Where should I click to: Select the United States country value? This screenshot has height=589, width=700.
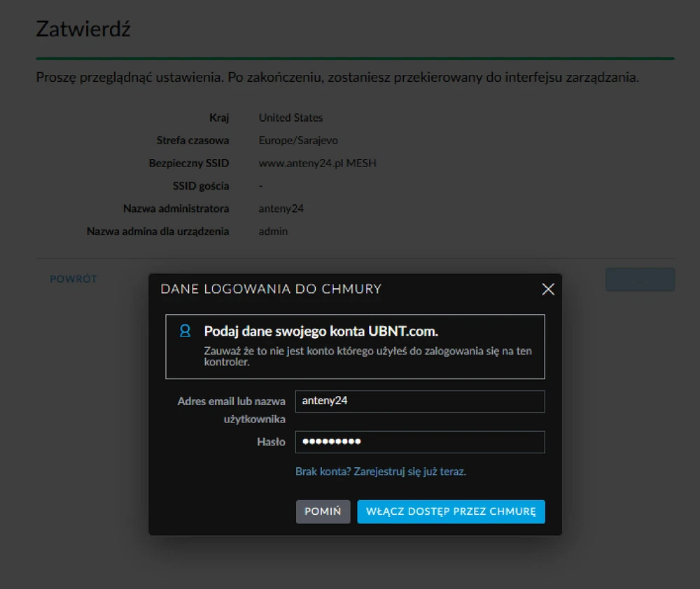click(x=290, y=118)
